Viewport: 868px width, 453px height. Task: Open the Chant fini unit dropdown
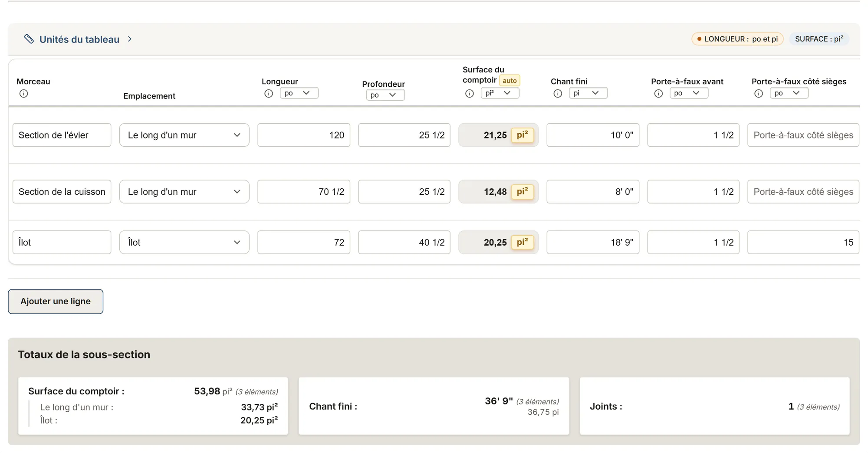588,93
